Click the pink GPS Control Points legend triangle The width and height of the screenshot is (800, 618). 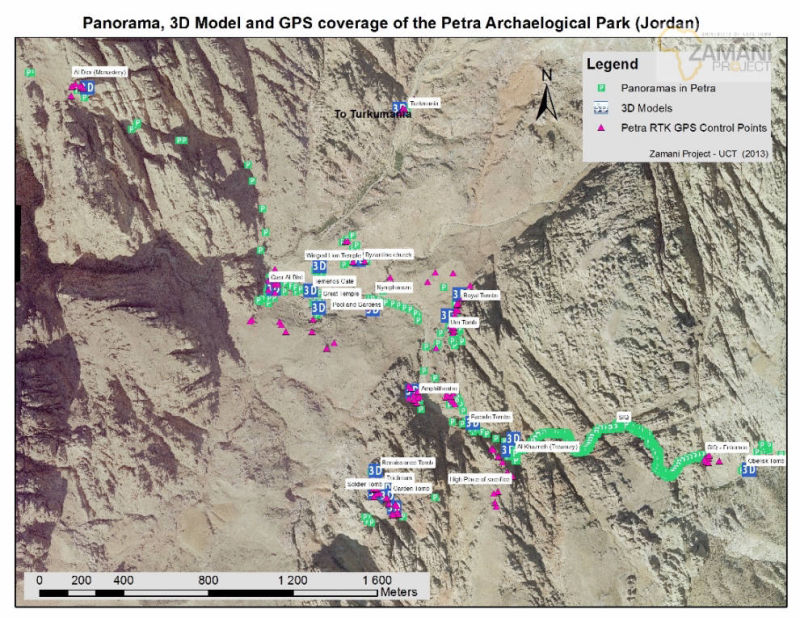pos(601,128)
